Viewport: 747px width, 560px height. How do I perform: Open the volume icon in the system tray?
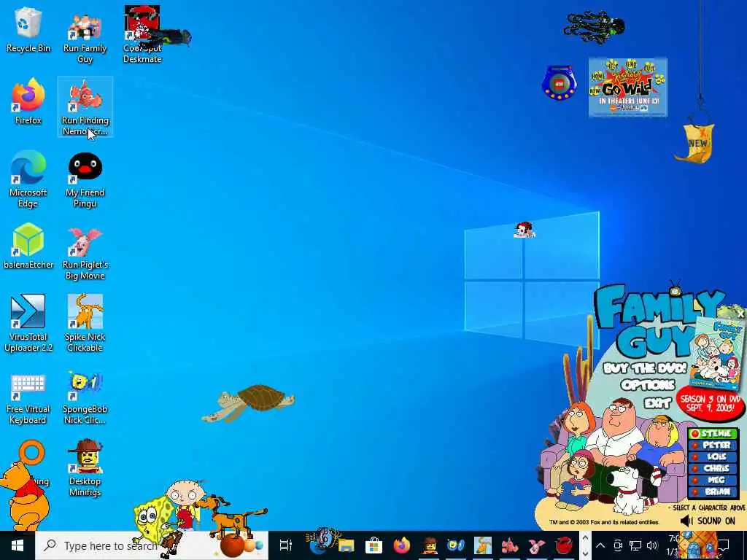(x=652, y=545)
